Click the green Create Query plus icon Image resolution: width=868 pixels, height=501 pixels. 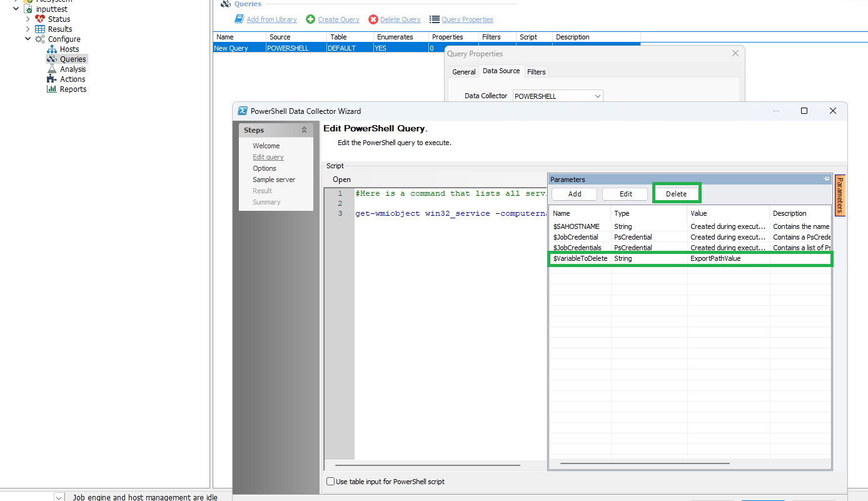click(310, 19)
